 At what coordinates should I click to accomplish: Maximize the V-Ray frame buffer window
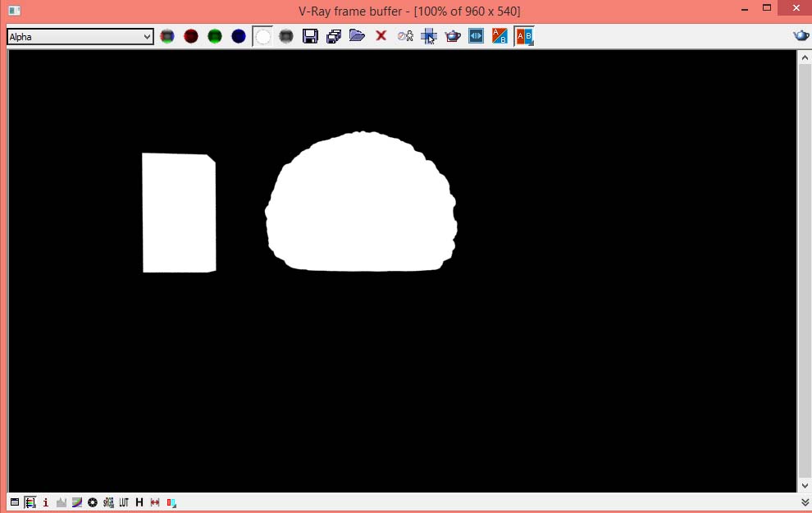click(x=767, y=8)
